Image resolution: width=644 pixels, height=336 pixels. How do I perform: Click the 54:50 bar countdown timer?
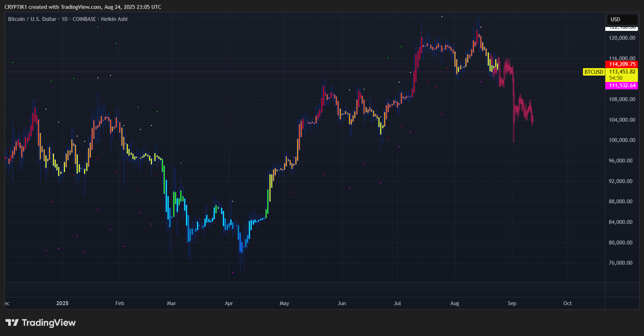(616, 78)
